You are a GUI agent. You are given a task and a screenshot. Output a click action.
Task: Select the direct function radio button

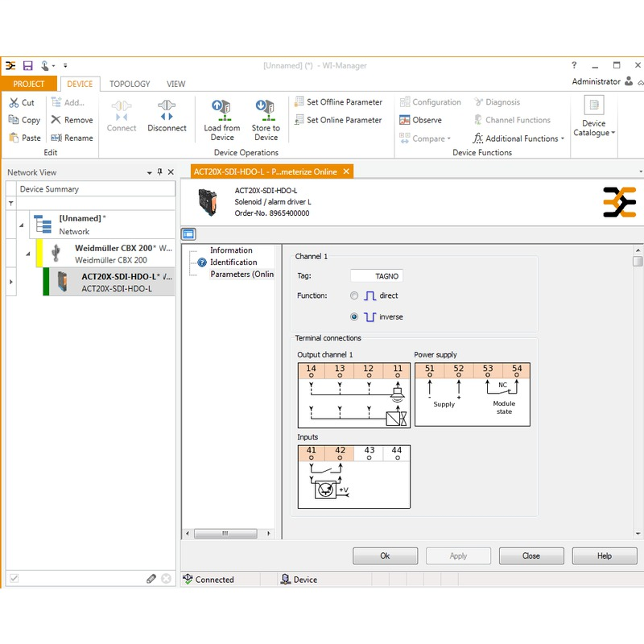click(x=354, y=295)
